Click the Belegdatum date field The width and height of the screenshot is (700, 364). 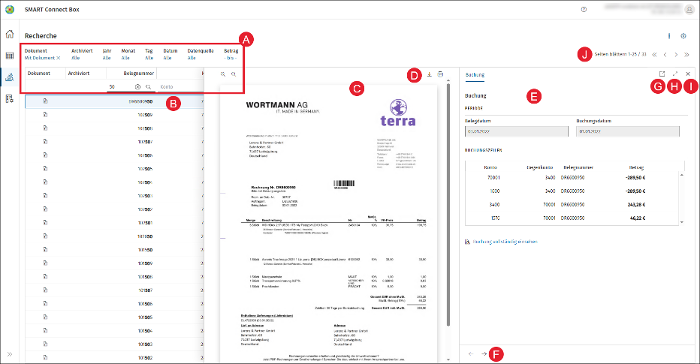(x=517, y=131)
